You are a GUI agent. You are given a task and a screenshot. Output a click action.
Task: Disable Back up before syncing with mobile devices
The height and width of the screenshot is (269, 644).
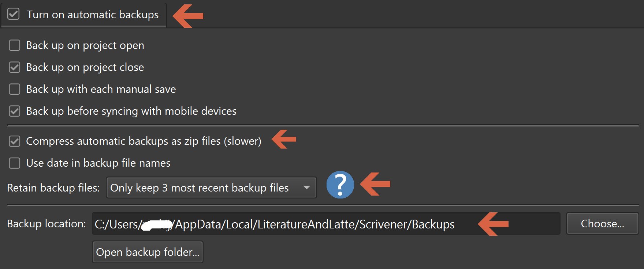pyautogui.click(x=15, y=111)
